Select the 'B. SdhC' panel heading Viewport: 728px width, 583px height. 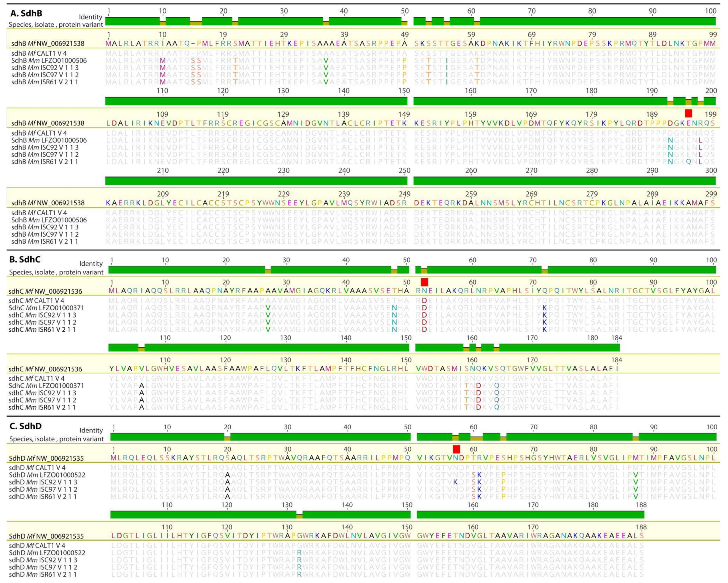[25, 259]
